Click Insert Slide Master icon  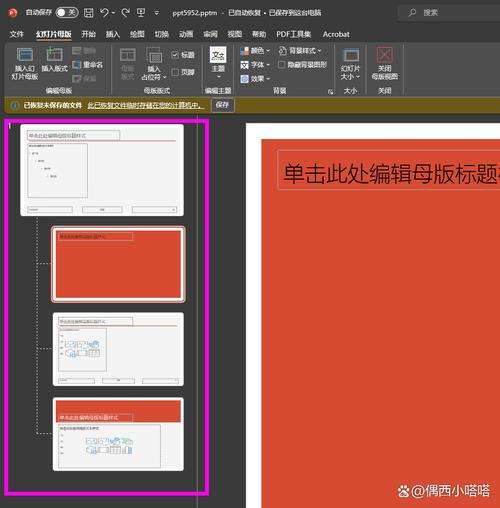coord(25,55)
